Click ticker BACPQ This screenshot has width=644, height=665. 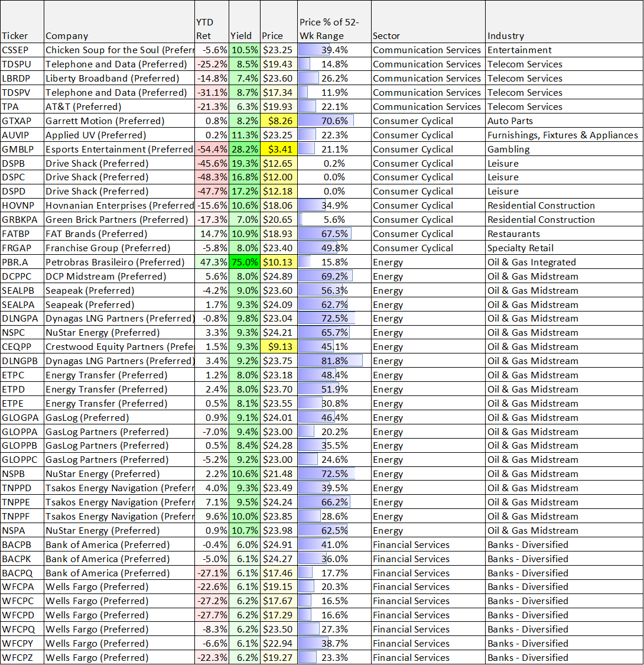click(22, 573)
